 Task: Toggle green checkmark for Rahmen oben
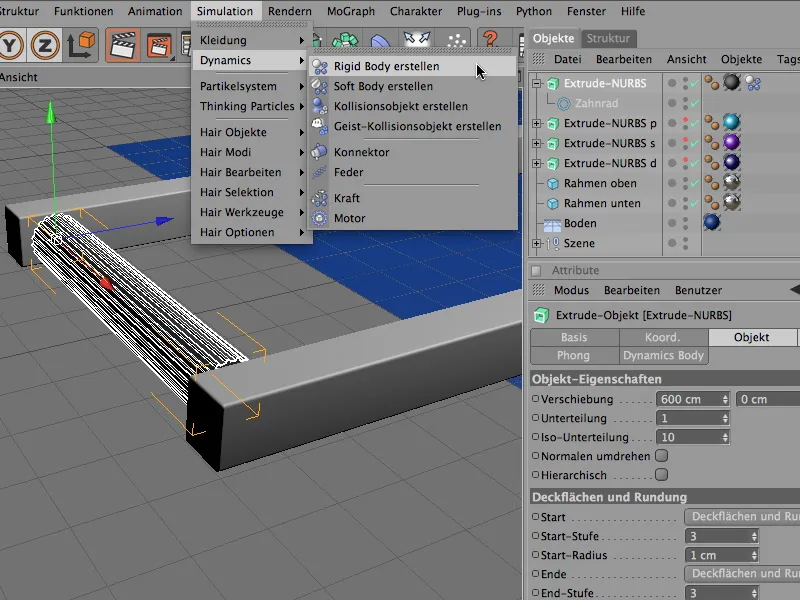[695, 184]
